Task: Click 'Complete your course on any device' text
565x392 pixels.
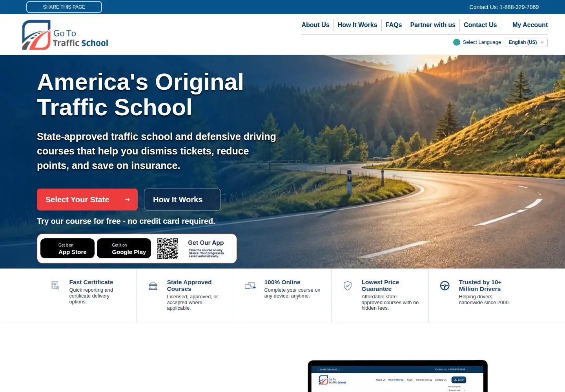Action: (x=292, y=293)
